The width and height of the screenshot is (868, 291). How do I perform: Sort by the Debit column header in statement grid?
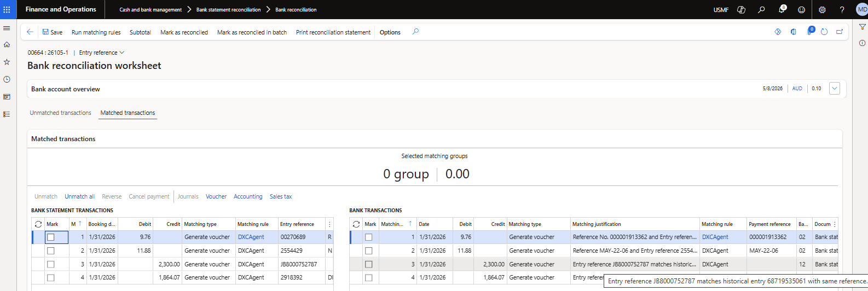135,224
